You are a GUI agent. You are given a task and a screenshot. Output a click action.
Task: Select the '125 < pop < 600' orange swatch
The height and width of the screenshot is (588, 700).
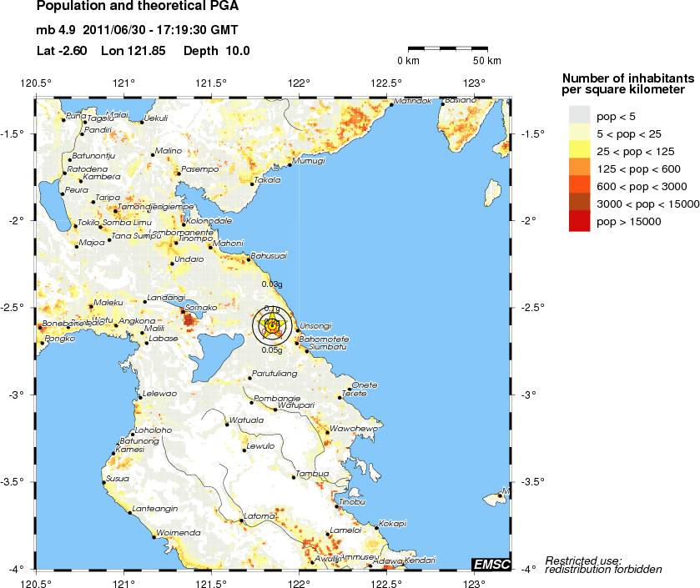[x=579, y=167]
